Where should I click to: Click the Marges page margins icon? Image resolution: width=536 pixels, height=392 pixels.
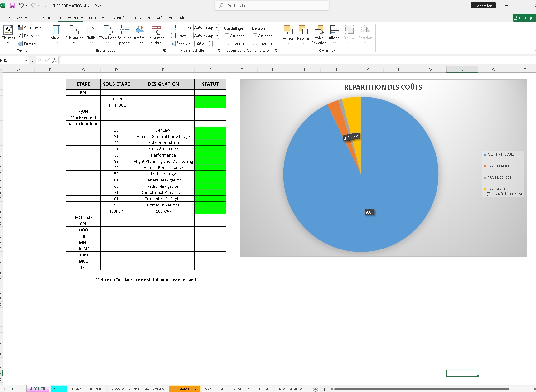click(x=56, y=30)
